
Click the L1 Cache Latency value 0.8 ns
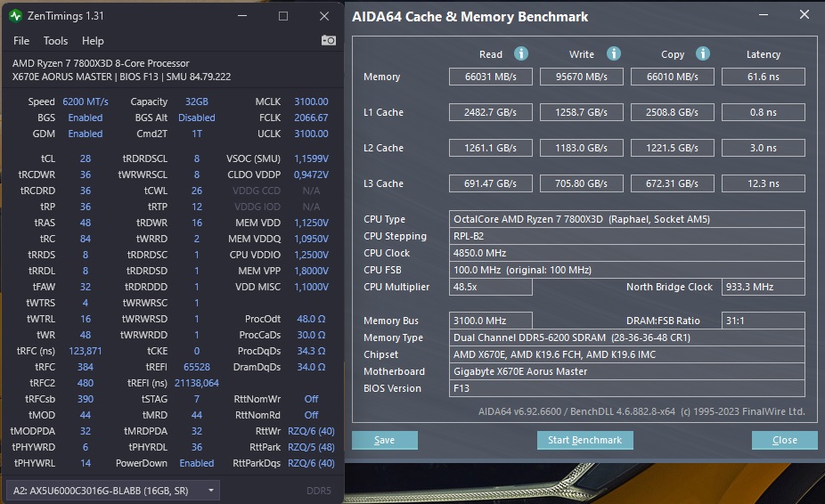point(764,112)
